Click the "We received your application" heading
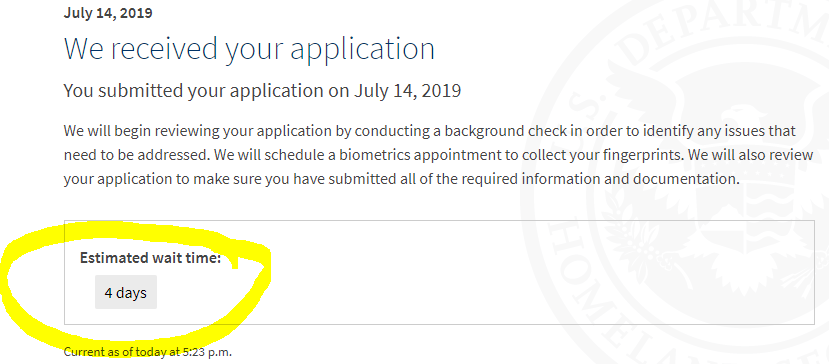The image size is (829, 364). point(249,49)
